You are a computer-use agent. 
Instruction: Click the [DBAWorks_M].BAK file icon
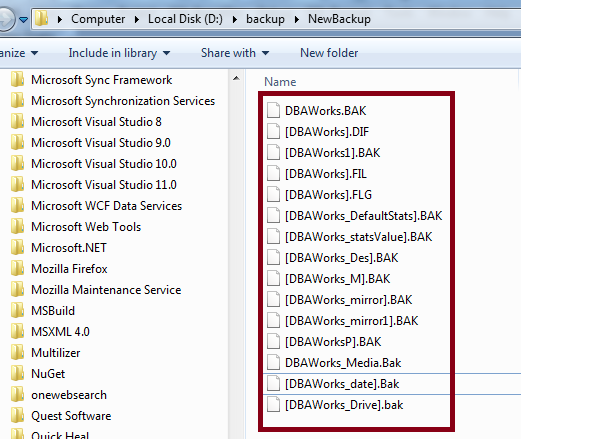[273, 278]
